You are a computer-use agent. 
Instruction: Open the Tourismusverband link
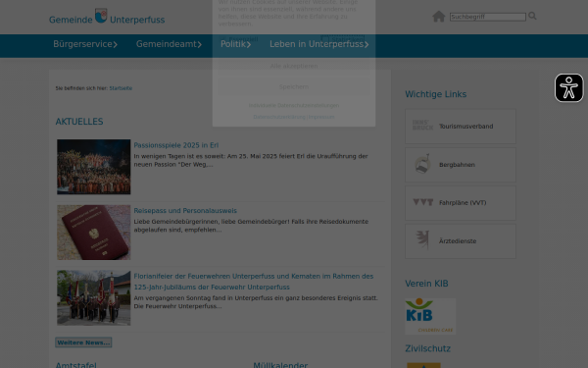tap(466, 127)
